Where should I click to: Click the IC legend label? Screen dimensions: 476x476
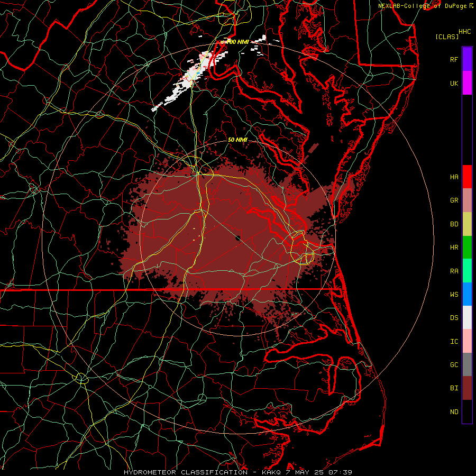click(454, 342)
